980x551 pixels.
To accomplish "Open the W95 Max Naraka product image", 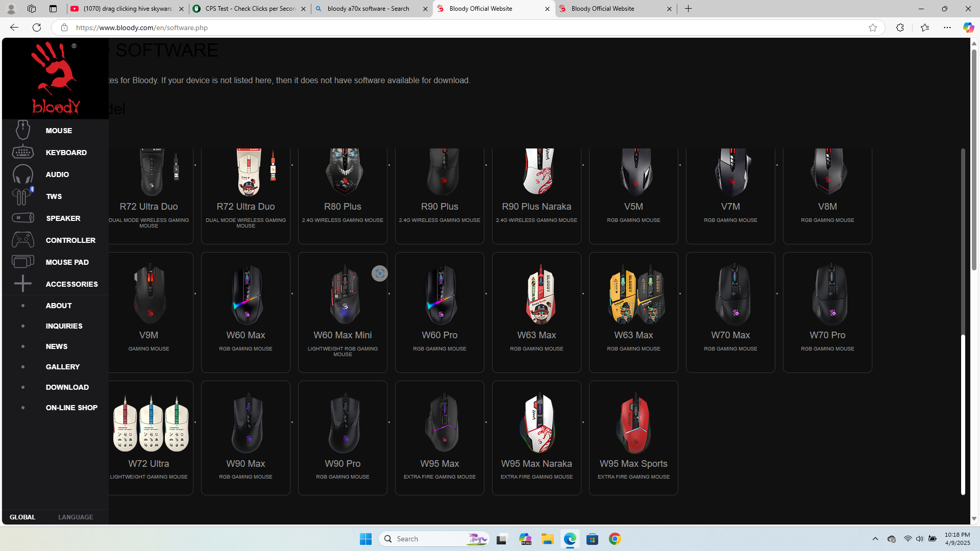I will 537,423.
